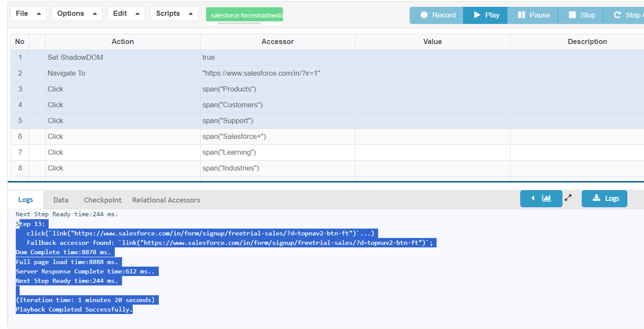
Task: Switch to the Logs tab
Action: pos(26,200)
